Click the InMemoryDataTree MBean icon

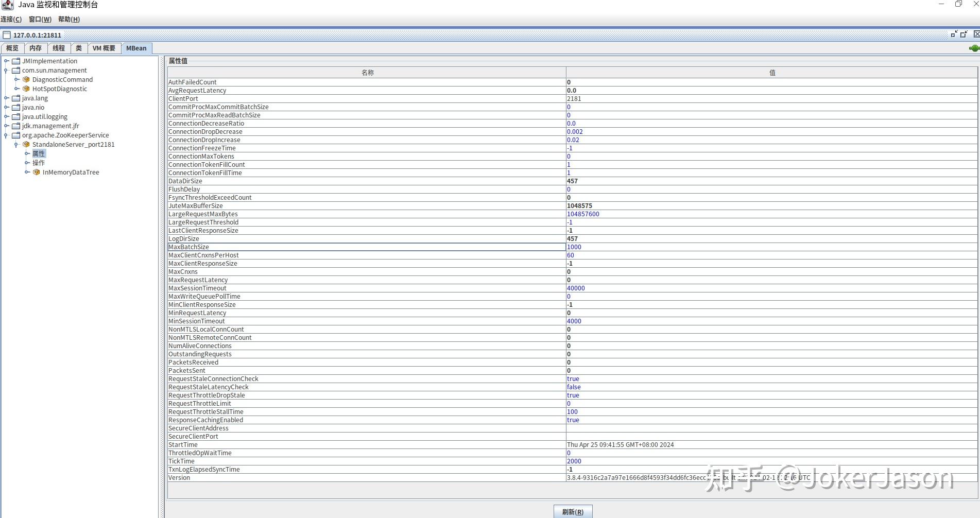click(37, 172)
